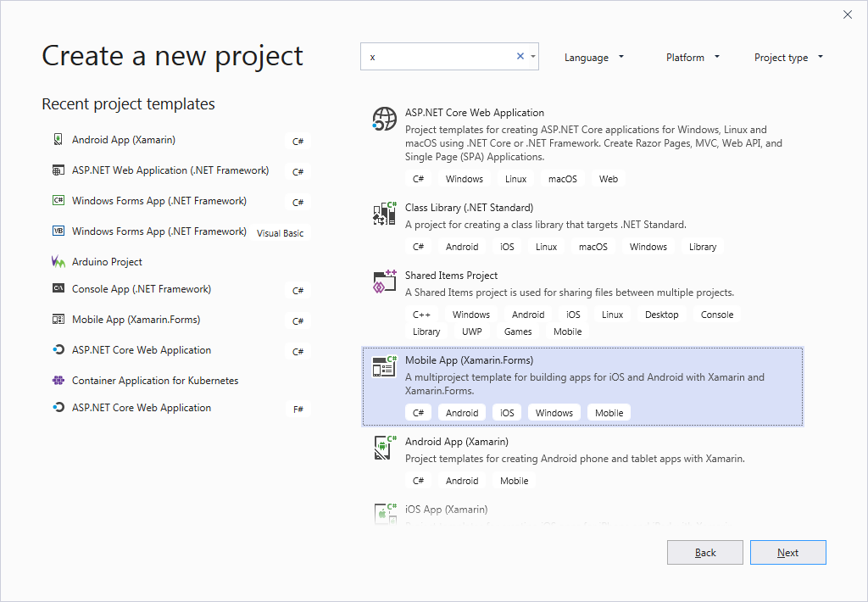
Task: Go back with the Back button
Action: point(705,553)
